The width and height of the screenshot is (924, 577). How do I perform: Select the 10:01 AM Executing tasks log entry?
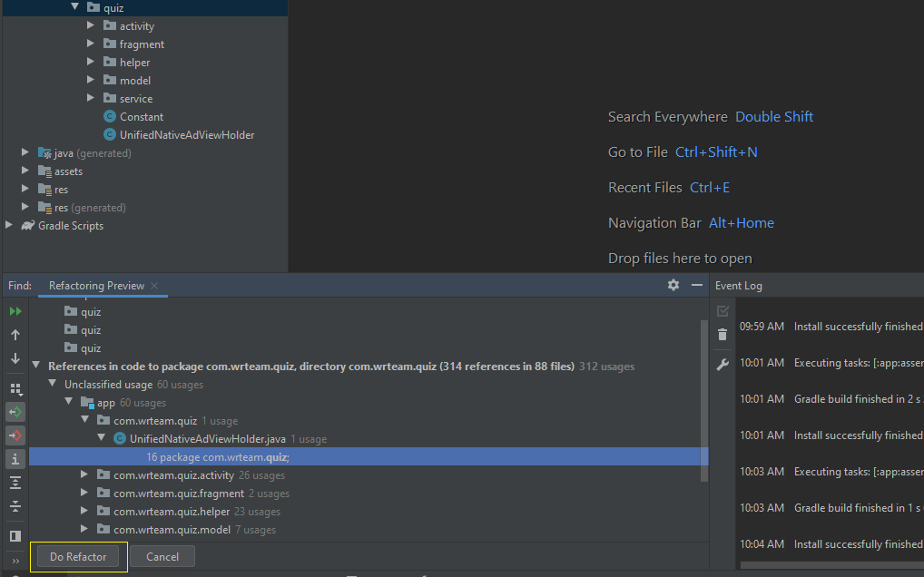(831, 363)
